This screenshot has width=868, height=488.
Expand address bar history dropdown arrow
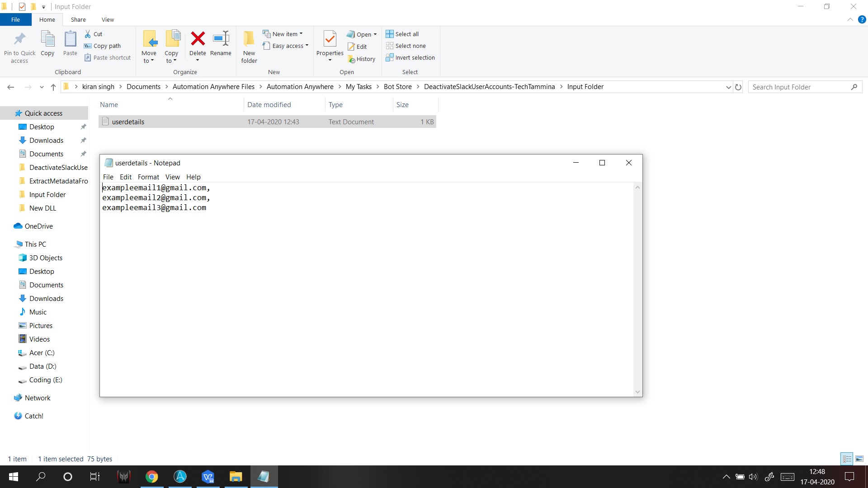coord(728,87)
